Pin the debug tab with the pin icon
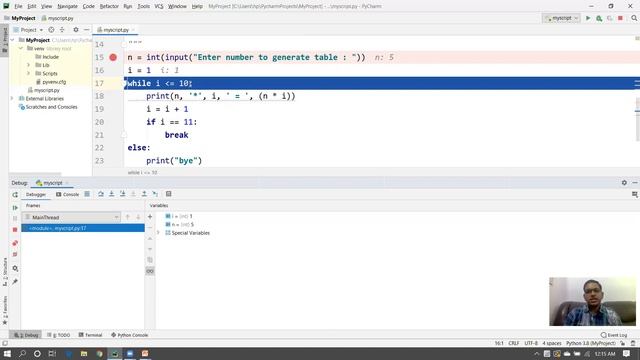 point(15,282)
